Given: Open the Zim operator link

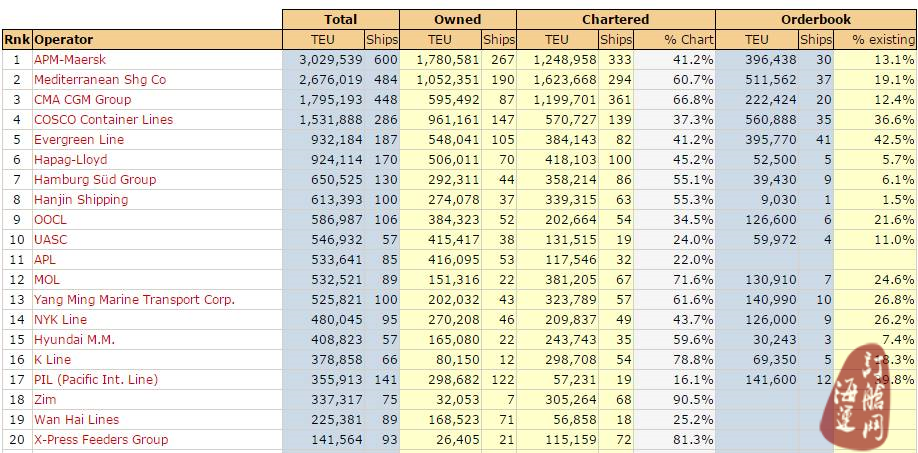Looking at the screenshot, I should pos(45,399).
